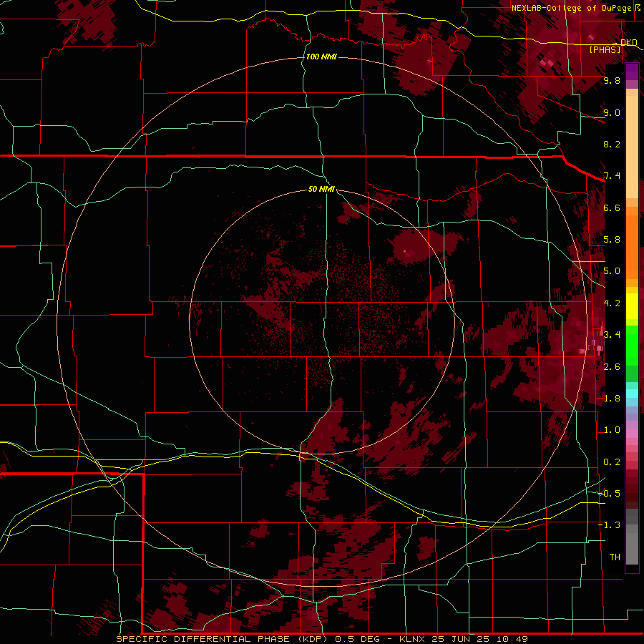
Task: Click the 10:49 timestamp
Action: click(x=512, y=639)
